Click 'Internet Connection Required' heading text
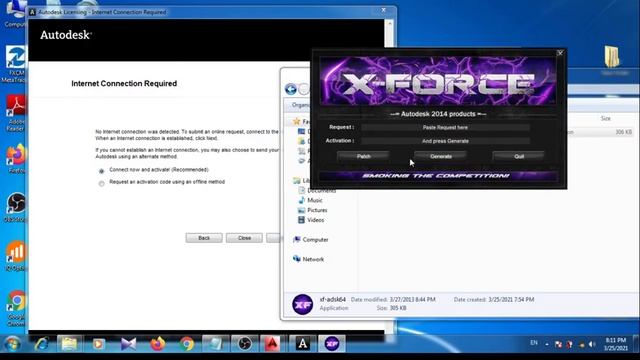 point(124,84)
